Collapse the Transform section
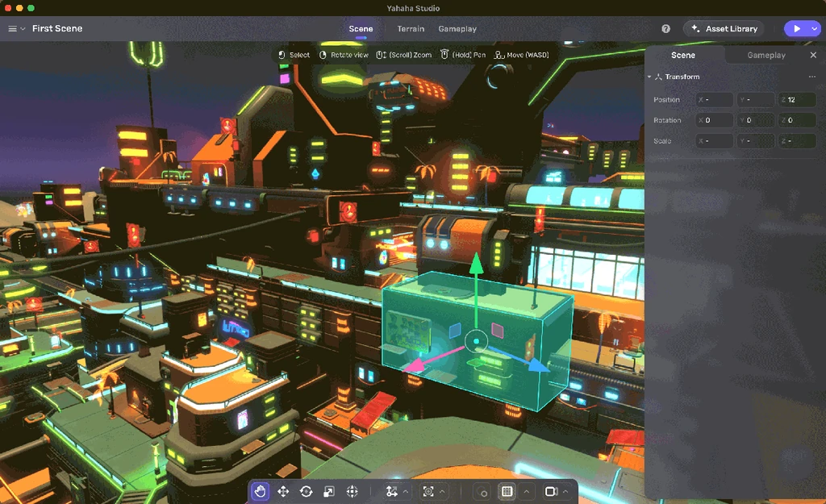The height and width of the screenshot is (504, 826). (649, 77)
